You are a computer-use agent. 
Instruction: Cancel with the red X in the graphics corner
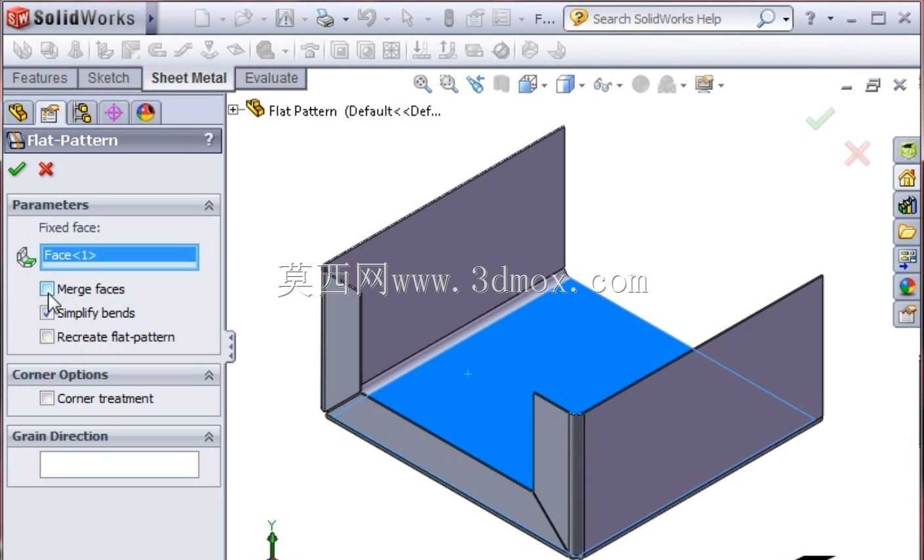858,154
